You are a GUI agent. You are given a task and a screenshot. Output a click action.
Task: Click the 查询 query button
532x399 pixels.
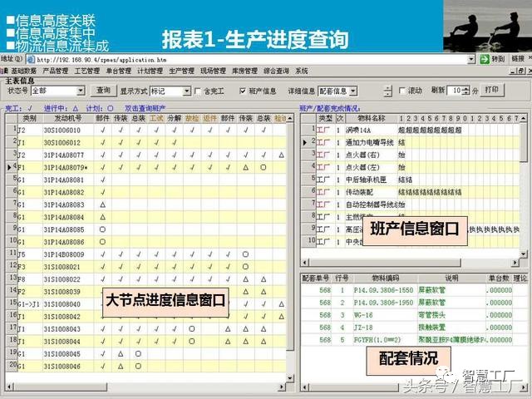[x=103, y=90]
